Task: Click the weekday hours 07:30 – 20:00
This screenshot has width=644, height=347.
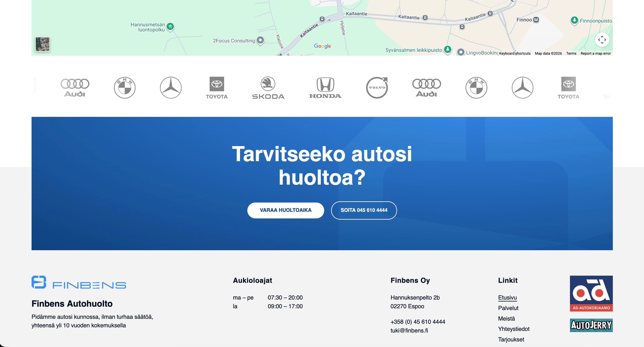Action: tap(285, 298)
